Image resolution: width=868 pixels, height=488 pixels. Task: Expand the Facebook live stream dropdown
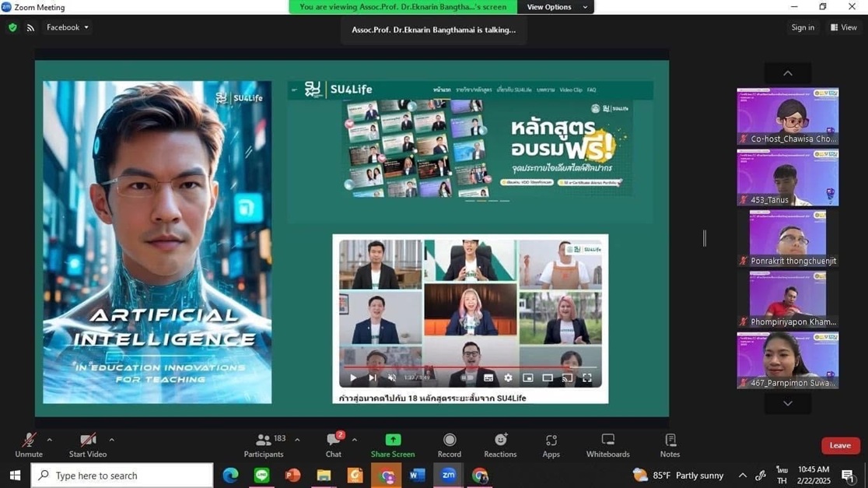(67, 27)
